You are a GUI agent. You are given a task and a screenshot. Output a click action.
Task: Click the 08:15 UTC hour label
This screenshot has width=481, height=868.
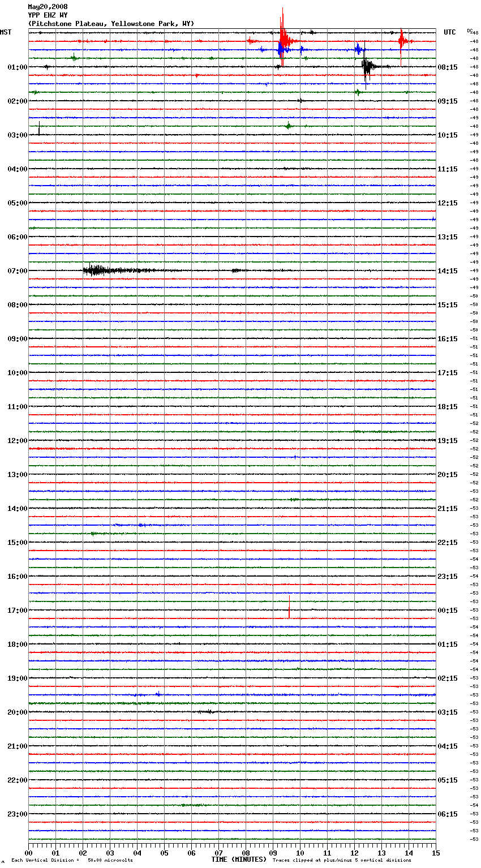[448, 67]
